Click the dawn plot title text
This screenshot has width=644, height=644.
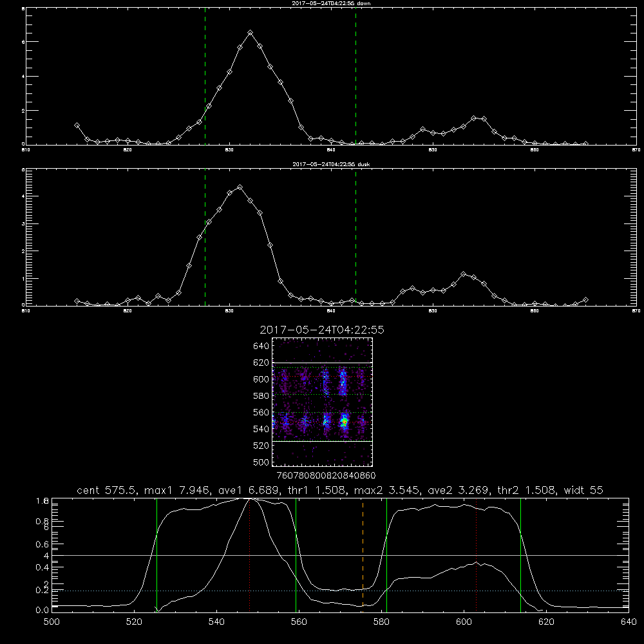coord(331,3)
